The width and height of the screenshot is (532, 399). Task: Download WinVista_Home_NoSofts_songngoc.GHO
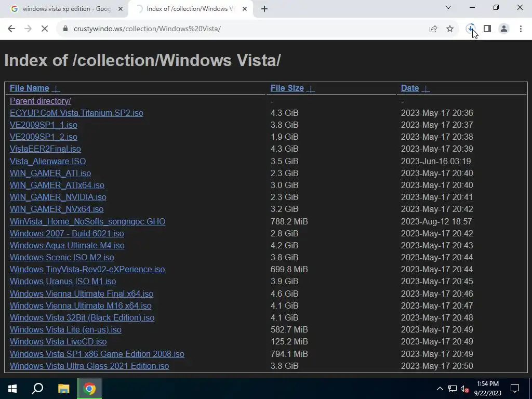click(87, 221)
